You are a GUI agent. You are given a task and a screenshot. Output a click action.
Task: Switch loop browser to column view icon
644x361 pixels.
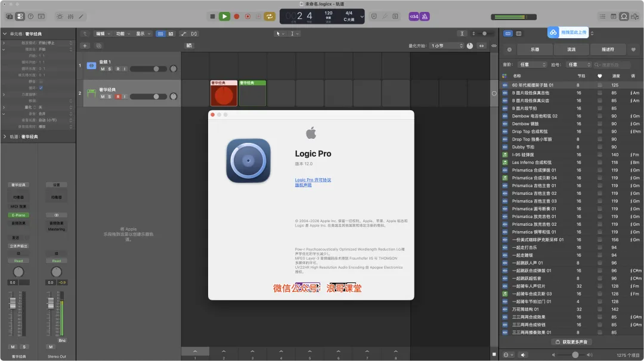(519, 33)
